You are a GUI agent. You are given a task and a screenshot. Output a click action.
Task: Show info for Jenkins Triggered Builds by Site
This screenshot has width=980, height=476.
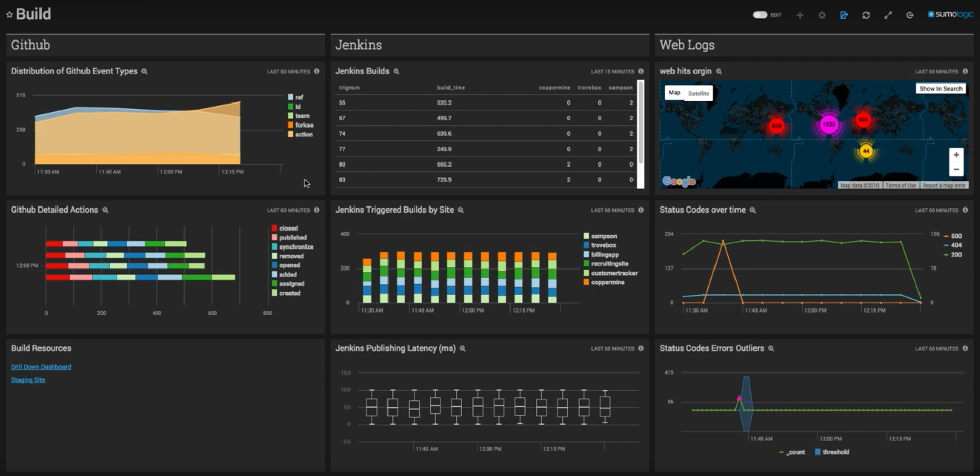point(641,210)
